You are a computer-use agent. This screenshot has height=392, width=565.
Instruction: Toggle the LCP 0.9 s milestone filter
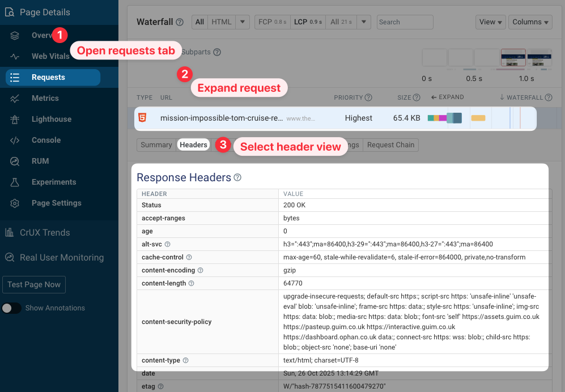[x=307, y=22]
